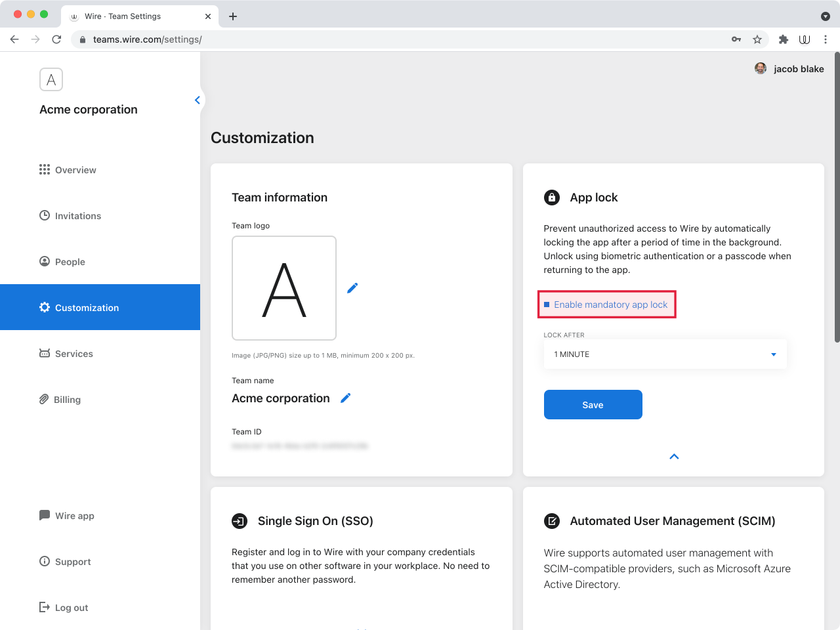
Task: Click the team logo image preview
Action: coord(284,288)
